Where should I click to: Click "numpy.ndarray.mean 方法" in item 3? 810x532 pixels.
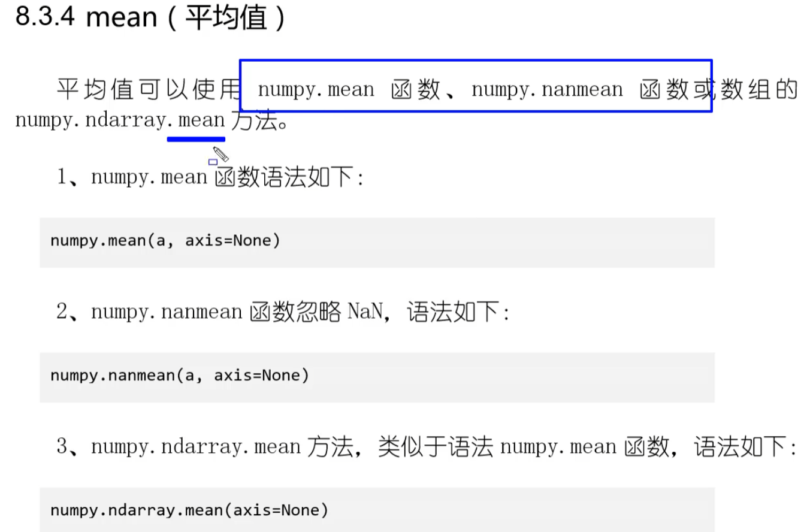tap(222, 447)
